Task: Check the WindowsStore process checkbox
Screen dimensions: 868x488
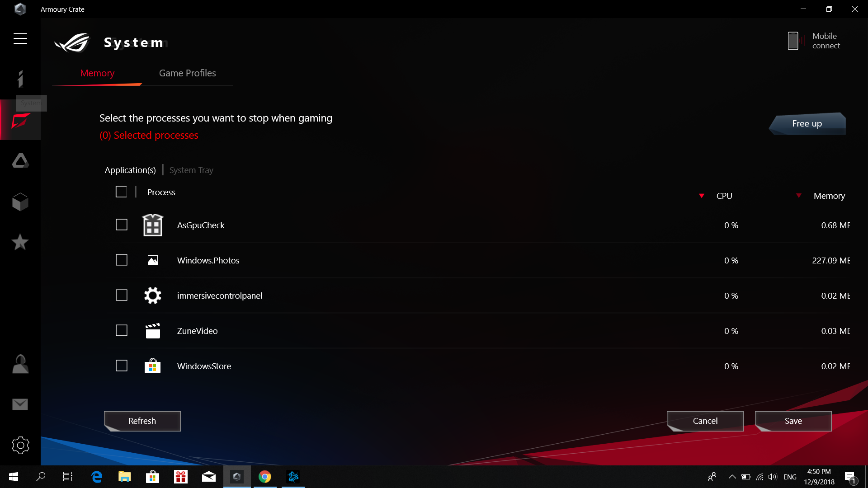Action: click(122, 366)
